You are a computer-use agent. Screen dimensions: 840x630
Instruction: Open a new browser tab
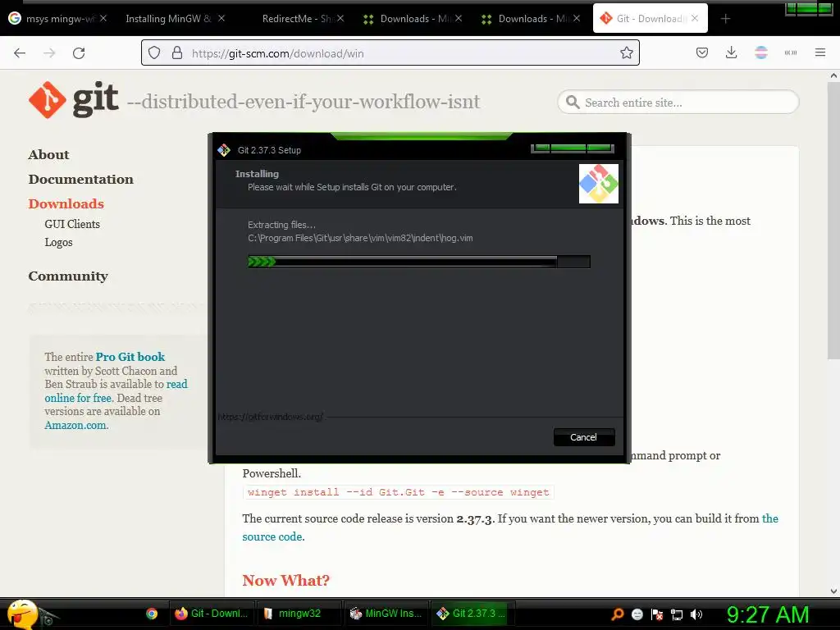point(725,19)
